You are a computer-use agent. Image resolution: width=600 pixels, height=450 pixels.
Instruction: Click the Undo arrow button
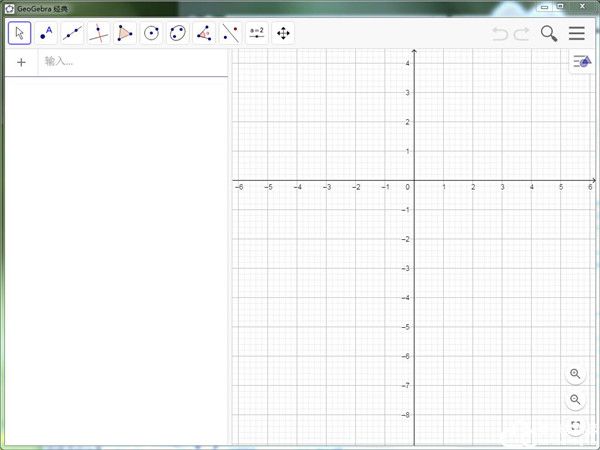click(x=500, y=33)
